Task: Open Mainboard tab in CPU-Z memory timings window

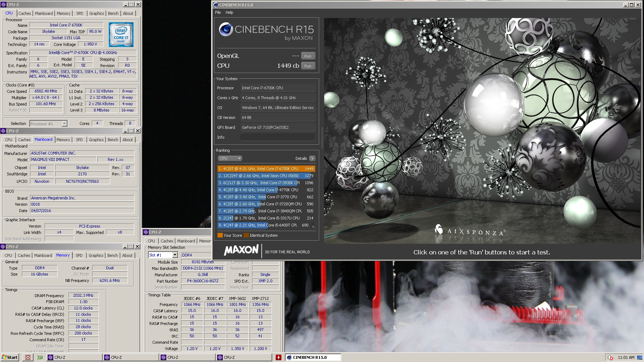Action: (43, 255)
